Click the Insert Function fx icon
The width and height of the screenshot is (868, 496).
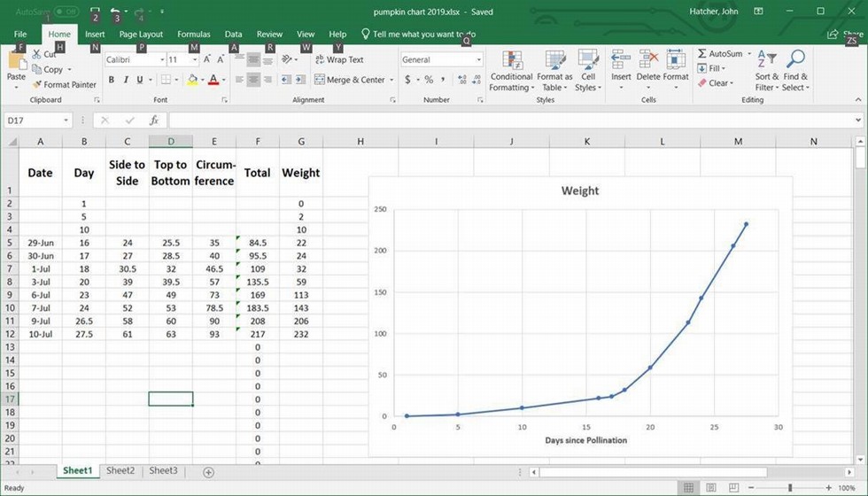(x=154, y=120)
